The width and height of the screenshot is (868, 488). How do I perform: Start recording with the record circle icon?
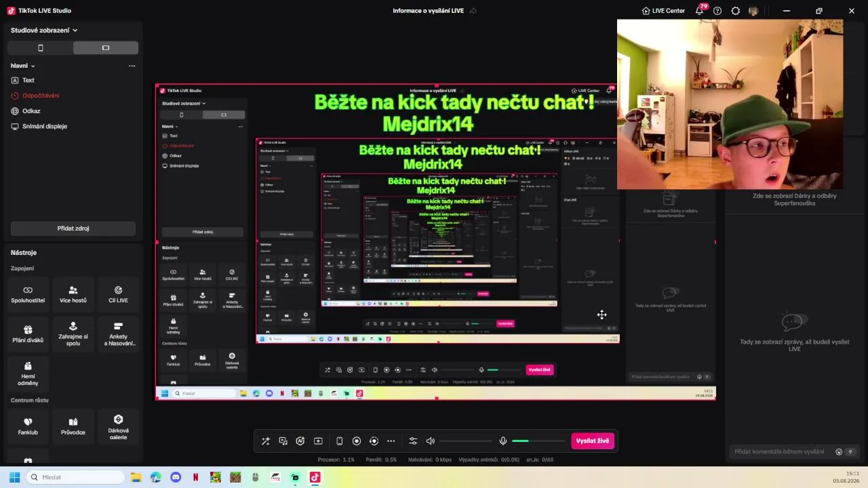click(357, 441)
